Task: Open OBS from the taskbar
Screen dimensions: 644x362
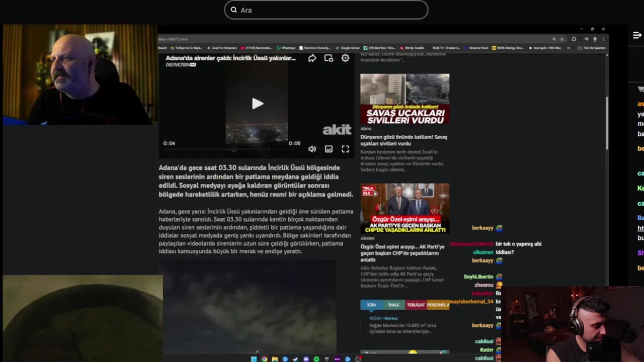Action: coord(358,359)
